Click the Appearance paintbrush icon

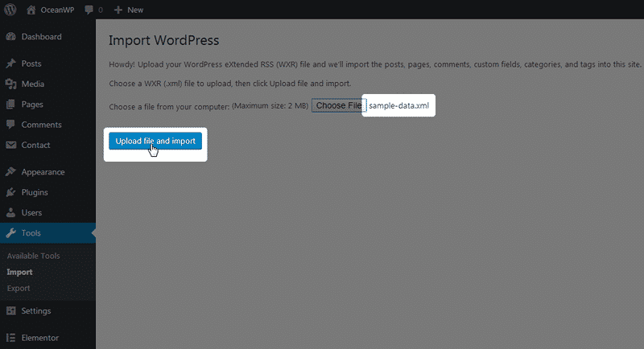tap(11, 172)
